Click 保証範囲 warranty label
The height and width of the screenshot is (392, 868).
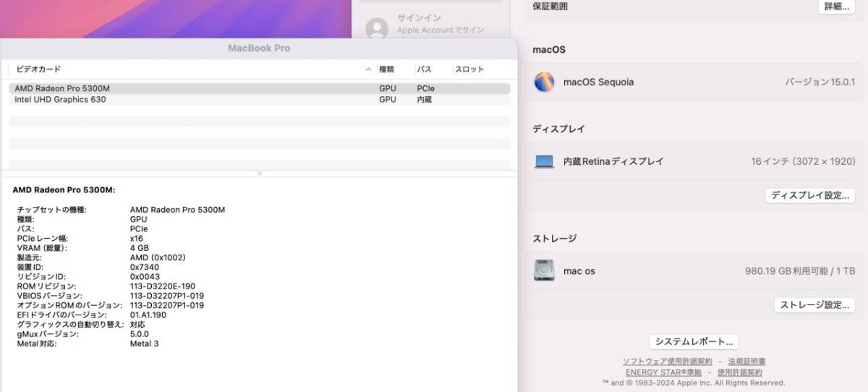point(550,7)
